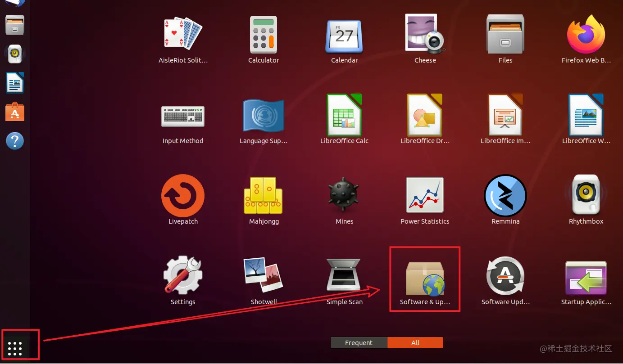Viewport: 623px width, 364px height.
Task: Open AisleRiot Solitaire cards icon
Action: [183, 33]
